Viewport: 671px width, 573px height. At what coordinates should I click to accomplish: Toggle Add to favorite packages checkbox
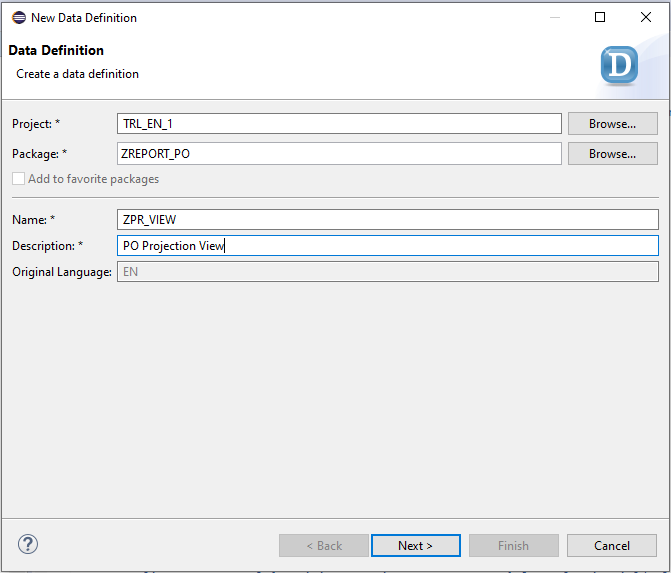[x=18, y=178]
